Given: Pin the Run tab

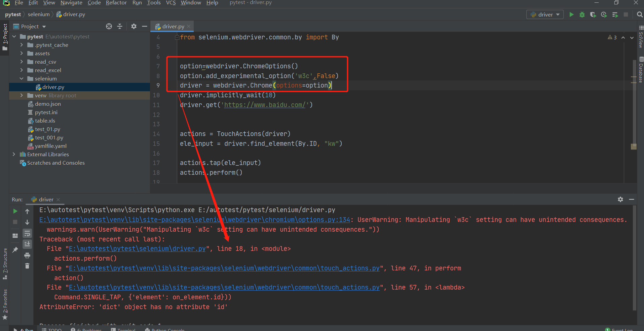Looking at the screenshot, I should (15, 250).
